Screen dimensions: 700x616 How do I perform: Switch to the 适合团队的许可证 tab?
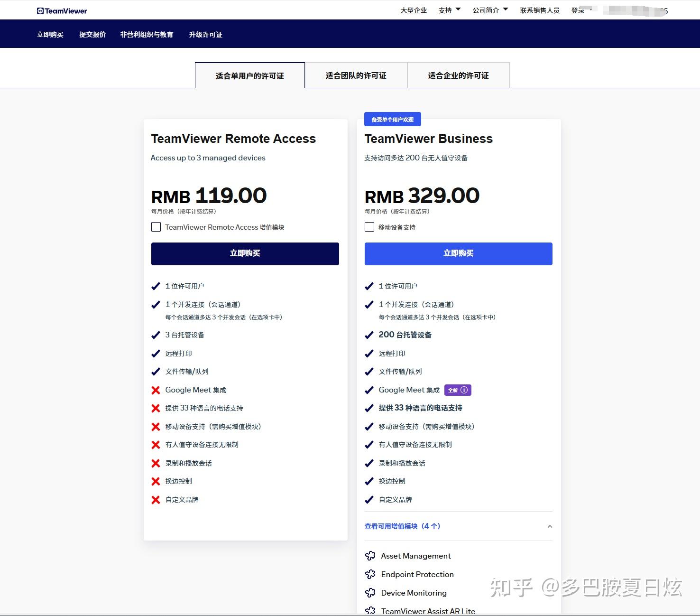(x=356, y=75)
